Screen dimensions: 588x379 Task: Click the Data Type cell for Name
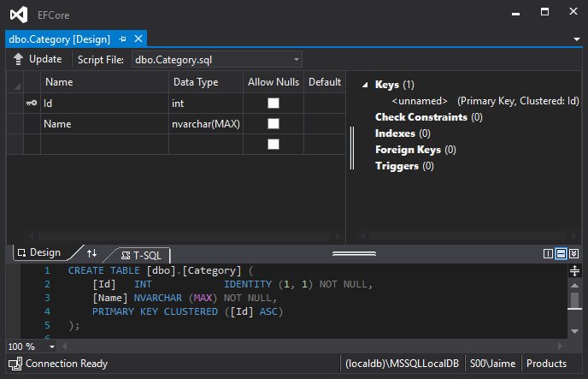click(x=205, y=124)
